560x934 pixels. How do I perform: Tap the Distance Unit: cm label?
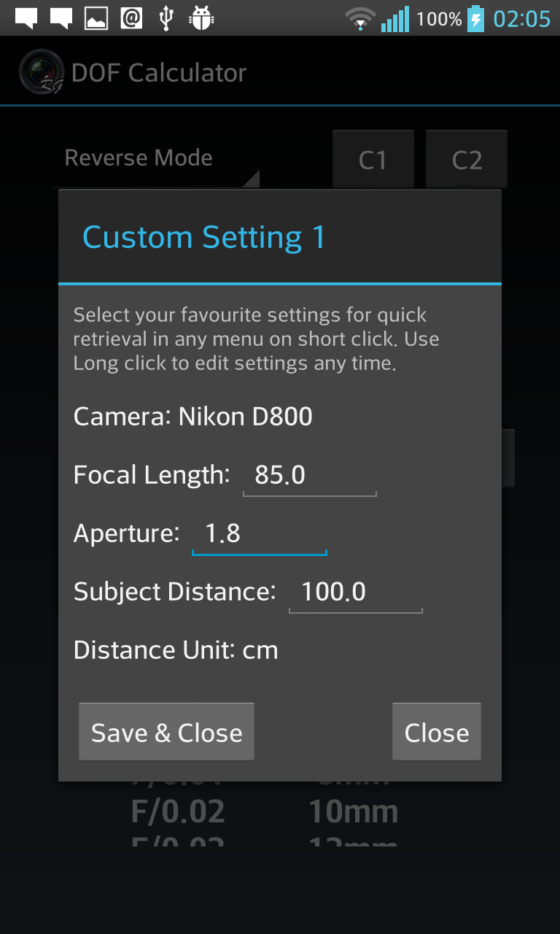(176, 650)
